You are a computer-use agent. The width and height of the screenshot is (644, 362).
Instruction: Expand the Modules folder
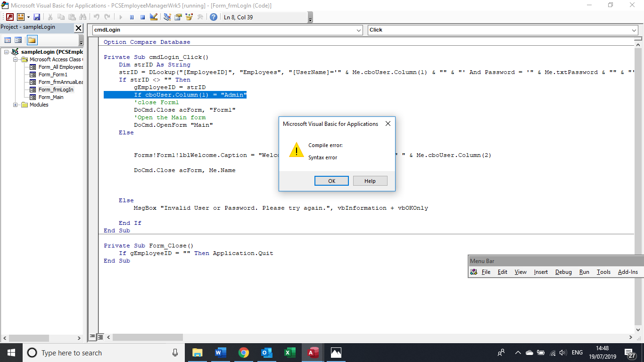pos(16,105)
